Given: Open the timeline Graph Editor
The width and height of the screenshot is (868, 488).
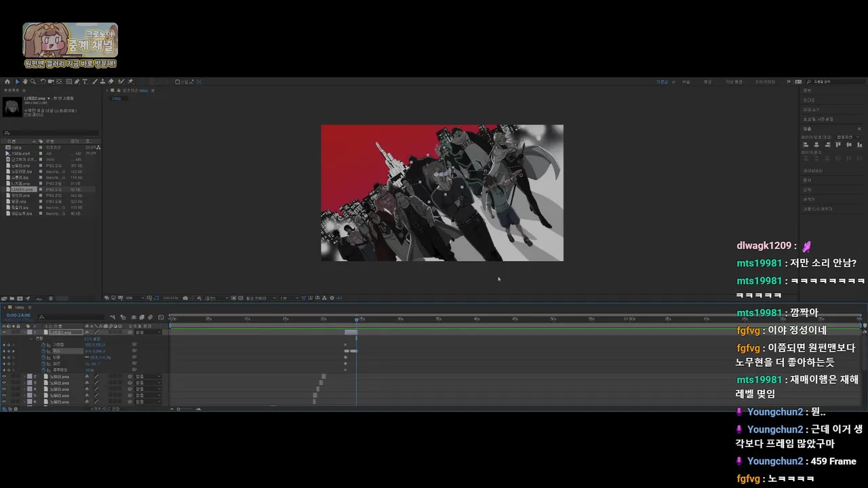Looking at the screenshot, I should click(x=161, y=317).
